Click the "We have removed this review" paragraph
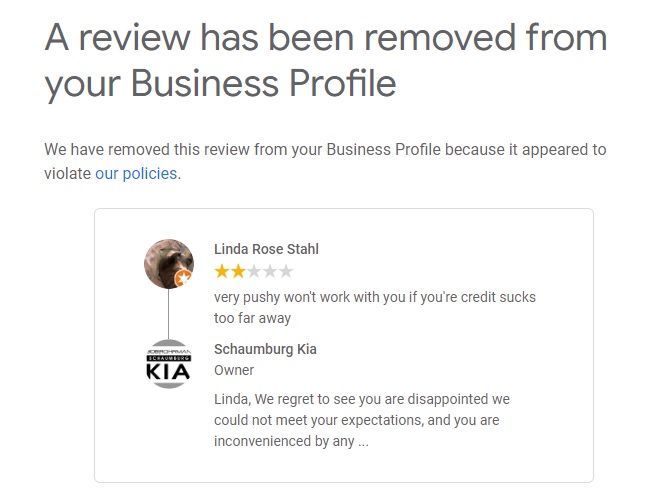Screen dimensions: 672x503 point(325,149)
